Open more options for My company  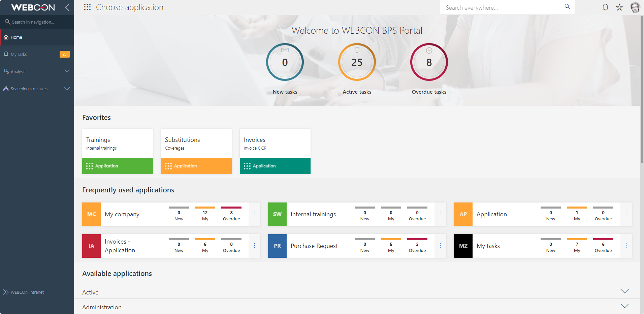[254, 214]
